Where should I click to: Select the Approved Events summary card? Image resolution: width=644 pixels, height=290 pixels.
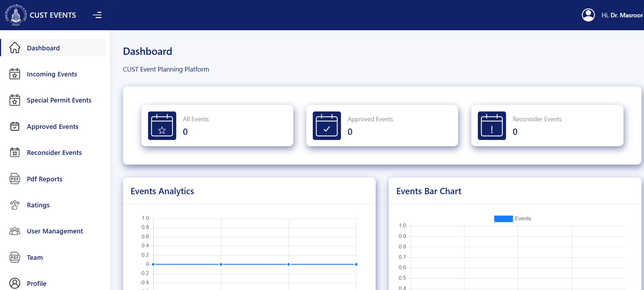click(382, 125)
